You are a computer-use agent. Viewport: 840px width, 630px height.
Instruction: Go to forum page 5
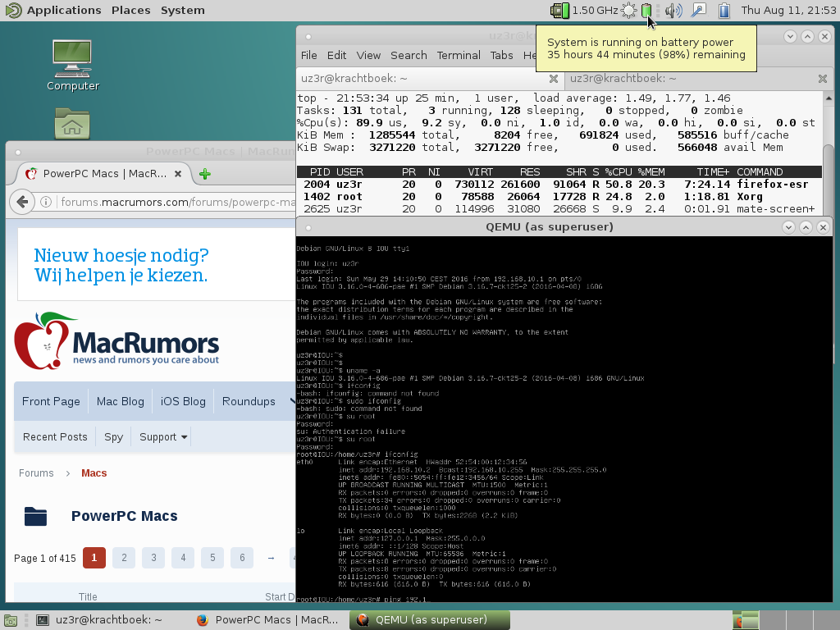coord(212,558)
